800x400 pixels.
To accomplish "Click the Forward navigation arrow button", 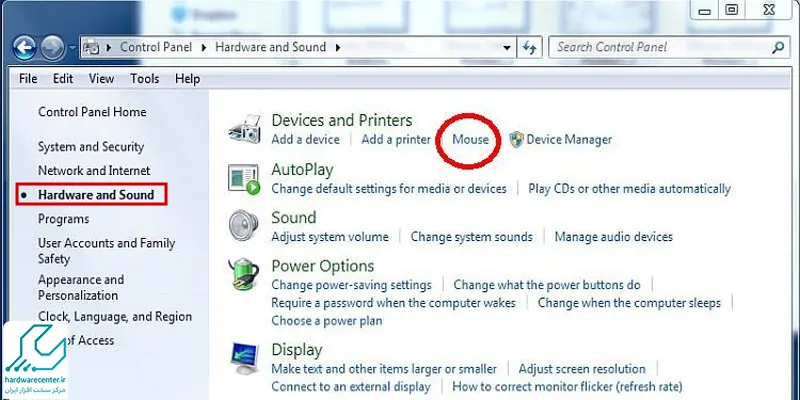I will 53,48.
